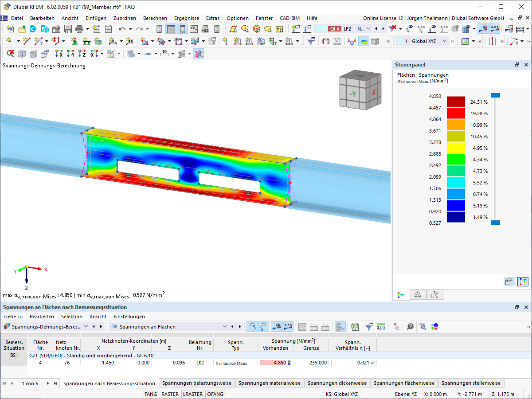The width and height of the screenshot is (532, 399).
Task: Click the help question mark icon in table toolbar
Action: 411,327
